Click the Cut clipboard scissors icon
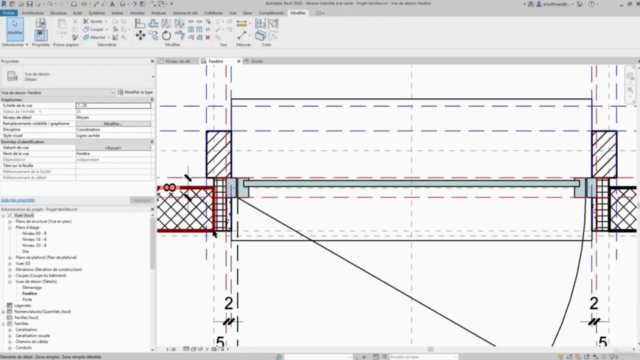 click(75, 21)
